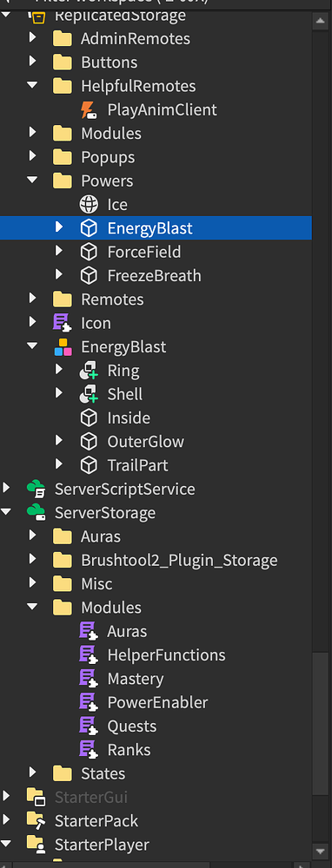Select the Mastery module script
332x868 pixels.
click(x=136, y=679)
